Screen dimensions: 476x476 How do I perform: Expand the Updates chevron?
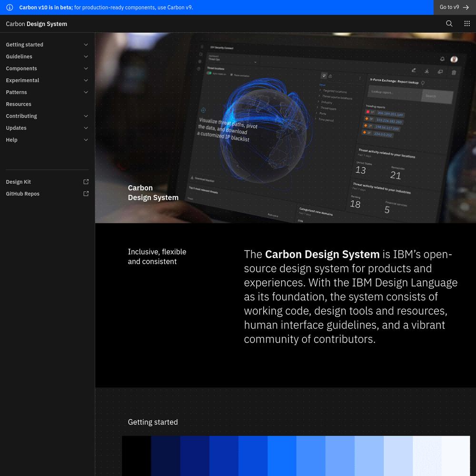coord(86,128)
